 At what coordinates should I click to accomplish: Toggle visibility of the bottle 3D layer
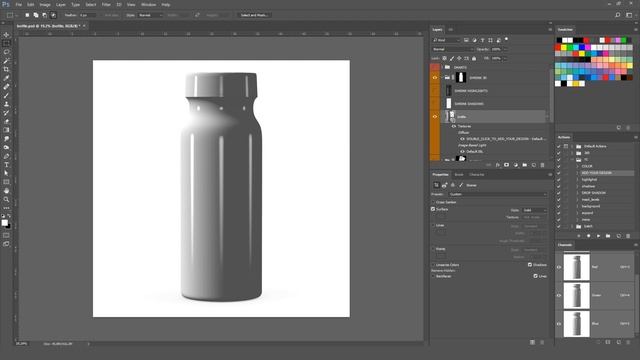(435, 117)
